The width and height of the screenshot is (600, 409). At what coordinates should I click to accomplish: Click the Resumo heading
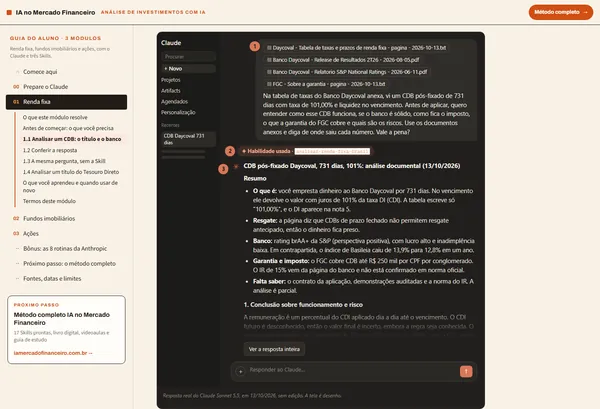255,178
